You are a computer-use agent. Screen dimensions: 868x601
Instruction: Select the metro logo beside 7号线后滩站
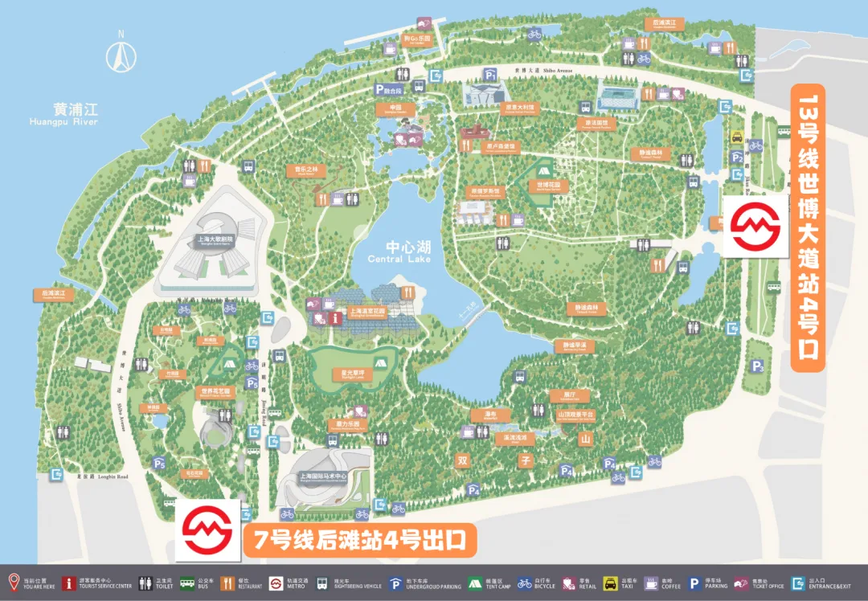[x=207, y=529]
